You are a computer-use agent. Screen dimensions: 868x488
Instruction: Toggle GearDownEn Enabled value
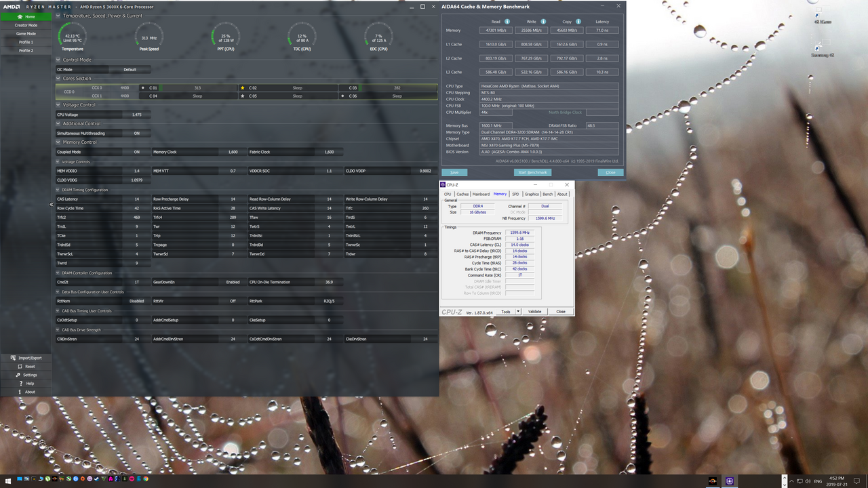click(233, 282)
